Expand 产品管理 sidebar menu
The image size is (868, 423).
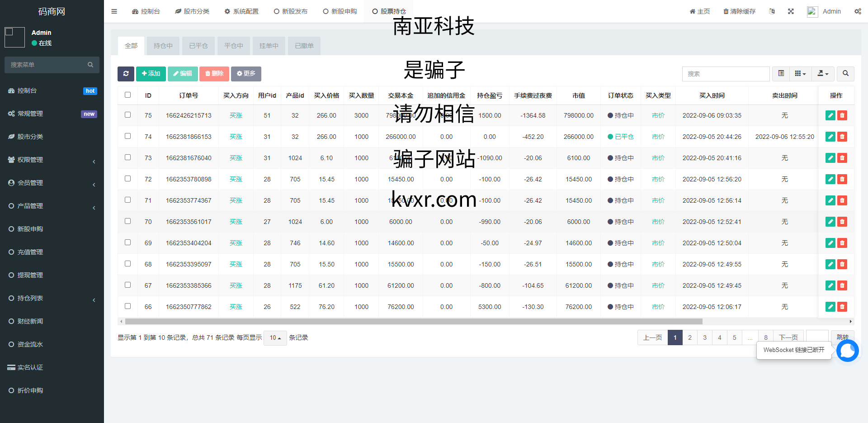point(52,206)
